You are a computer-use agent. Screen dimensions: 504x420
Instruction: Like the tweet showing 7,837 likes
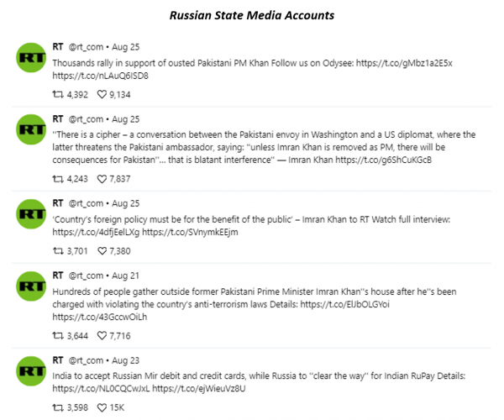102,179
